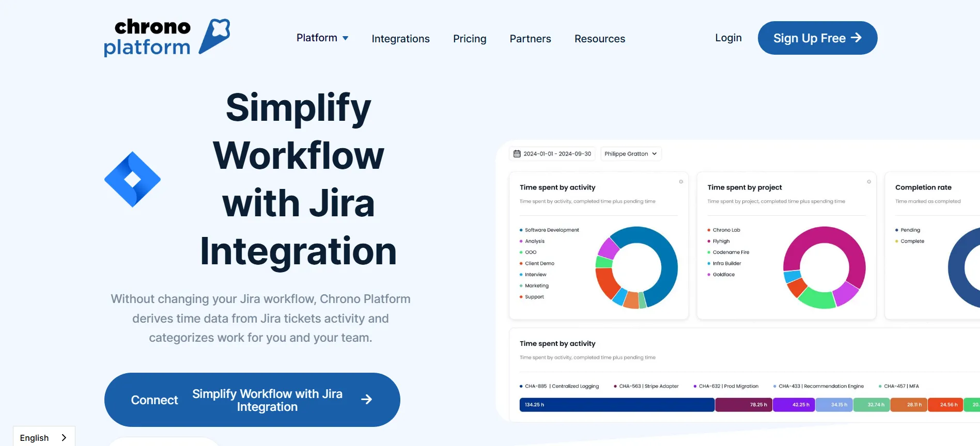Go to the Integrations page
Image resolution: width=980 pixels, height=446 pixels.
tap(400, 39)
